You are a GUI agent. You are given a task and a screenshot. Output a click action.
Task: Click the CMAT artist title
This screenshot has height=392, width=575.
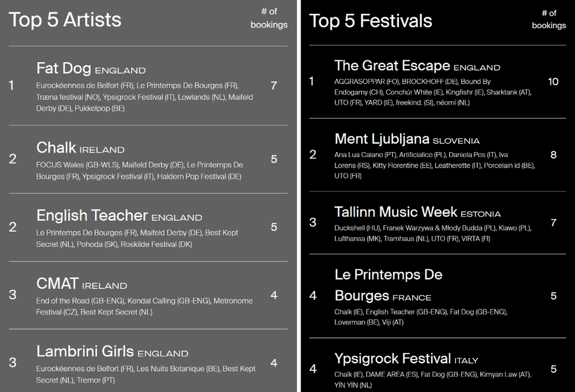57,284
